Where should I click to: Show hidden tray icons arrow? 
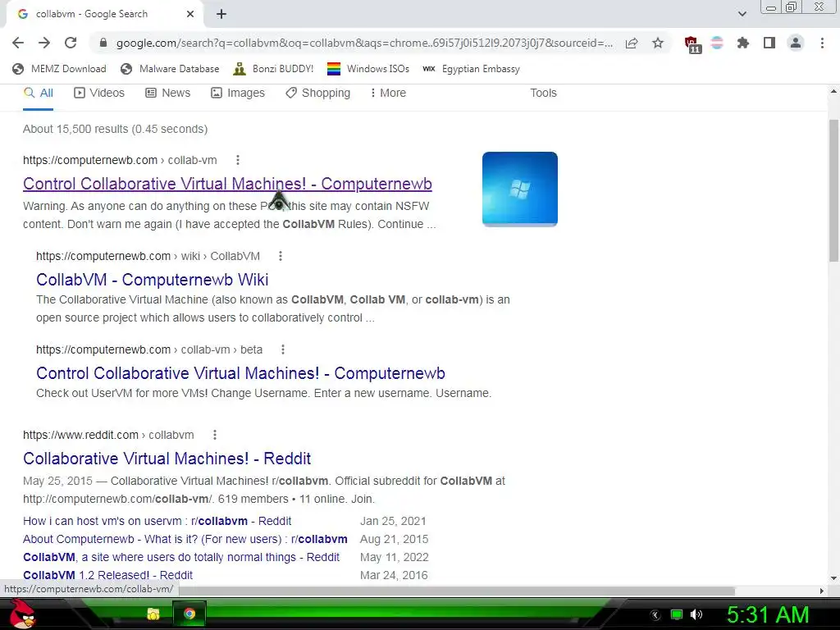(x=655, y=615)
